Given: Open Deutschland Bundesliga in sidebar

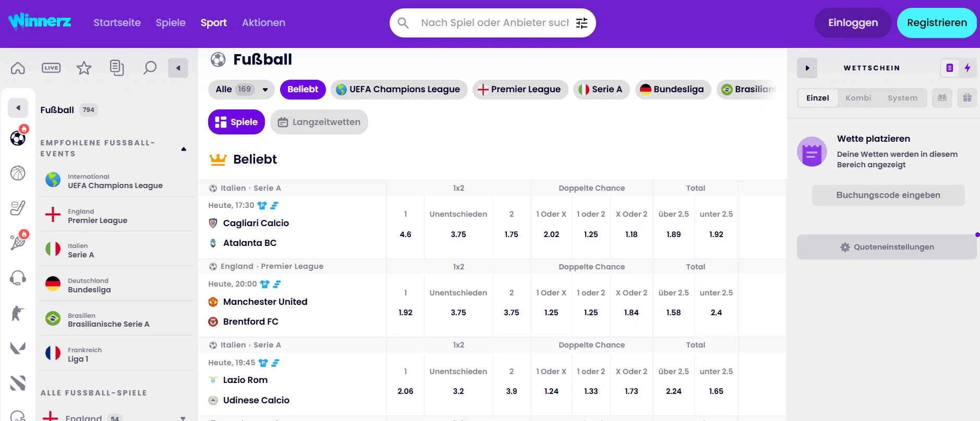Looking at the screenshot, I should 117,284.
